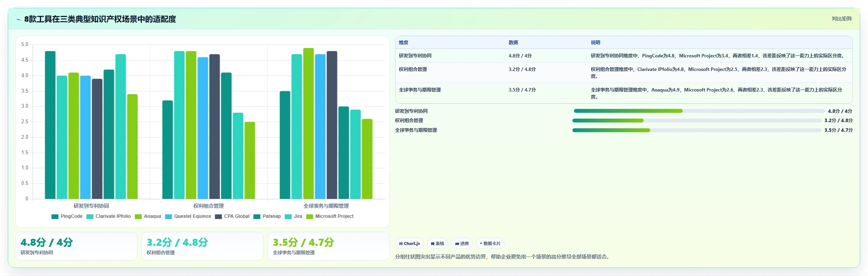Click the CPA Global bar in 全球事务与期限管理 group

pos(332,125)
